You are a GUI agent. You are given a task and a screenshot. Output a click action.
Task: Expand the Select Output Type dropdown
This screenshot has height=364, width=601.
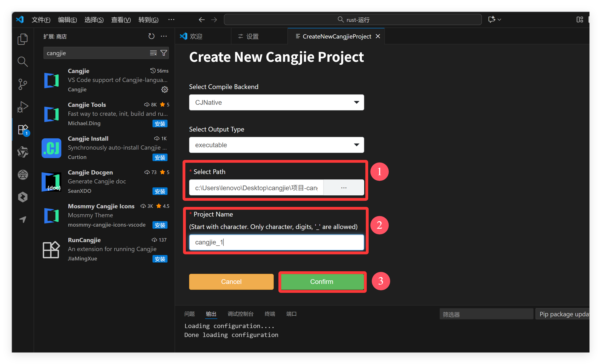[276, 145]
